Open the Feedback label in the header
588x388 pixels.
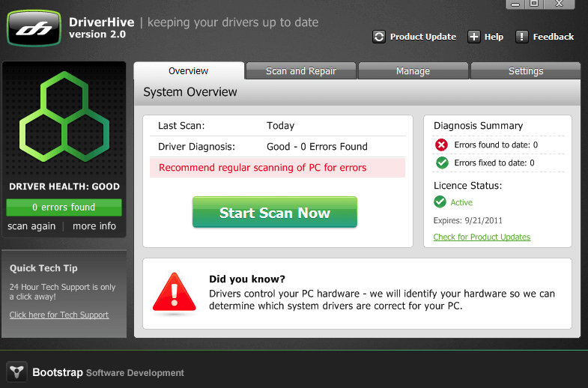pos(553,37)
